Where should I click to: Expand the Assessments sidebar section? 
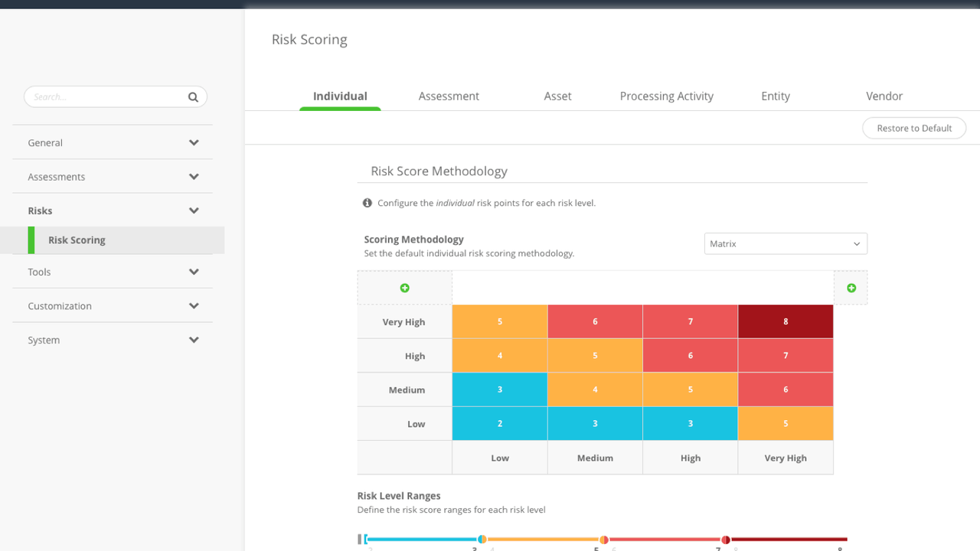[194, 177]
